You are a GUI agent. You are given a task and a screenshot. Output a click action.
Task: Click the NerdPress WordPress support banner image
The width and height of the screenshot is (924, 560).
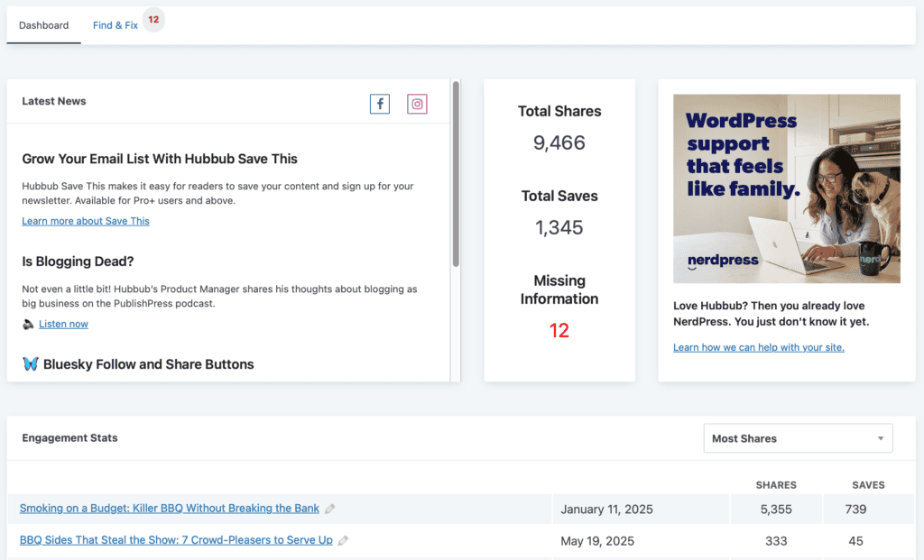pos(787,188)
